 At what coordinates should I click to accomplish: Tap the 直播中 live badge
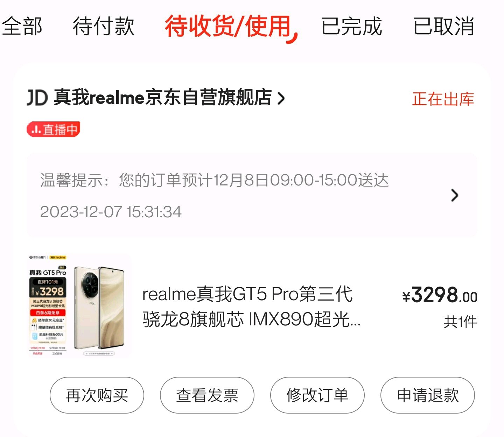[x=54, y=129]
